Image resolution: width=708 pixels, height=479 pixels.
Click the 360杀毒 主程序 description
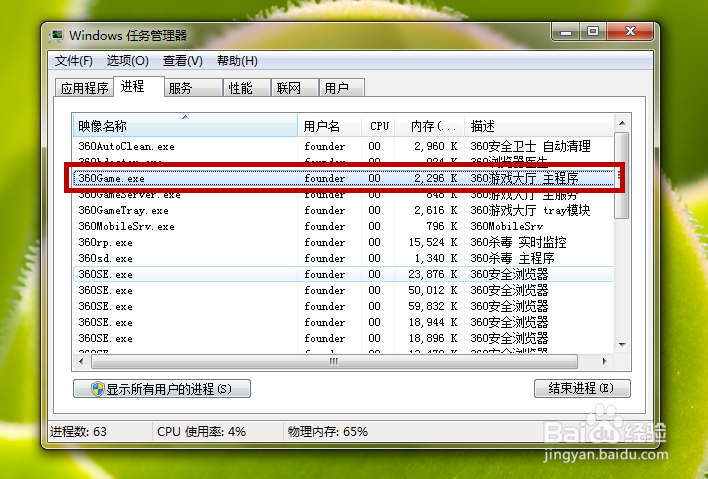coord(512,258)
